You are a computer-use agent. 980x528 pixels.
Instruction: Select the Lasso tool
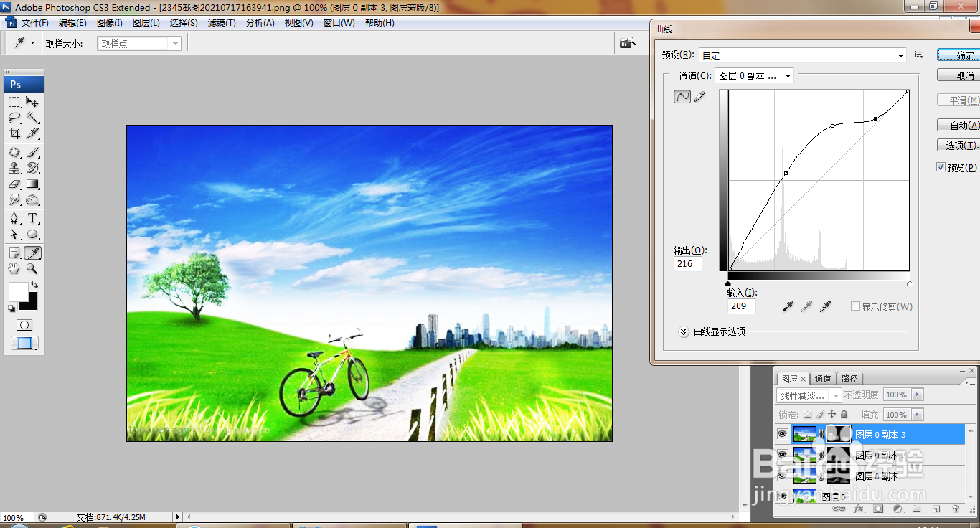[14, 118]
